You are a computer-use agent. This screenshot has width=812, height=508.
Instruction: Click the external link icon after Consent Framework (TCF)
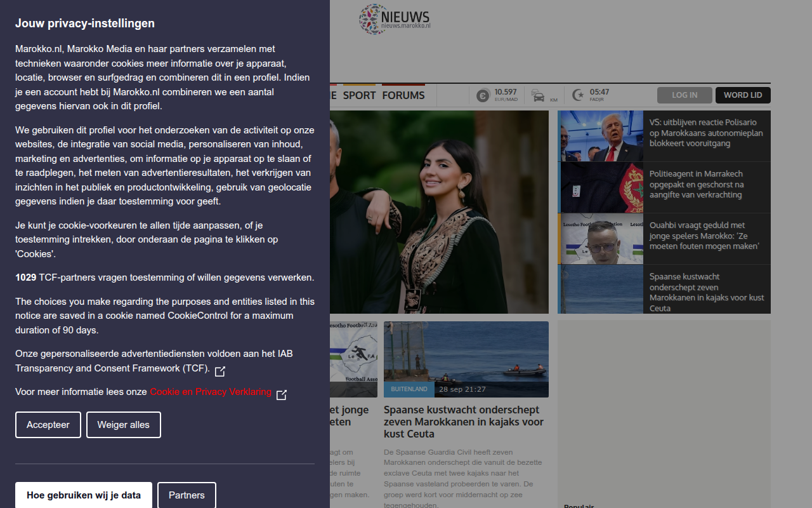coord(220,371)
